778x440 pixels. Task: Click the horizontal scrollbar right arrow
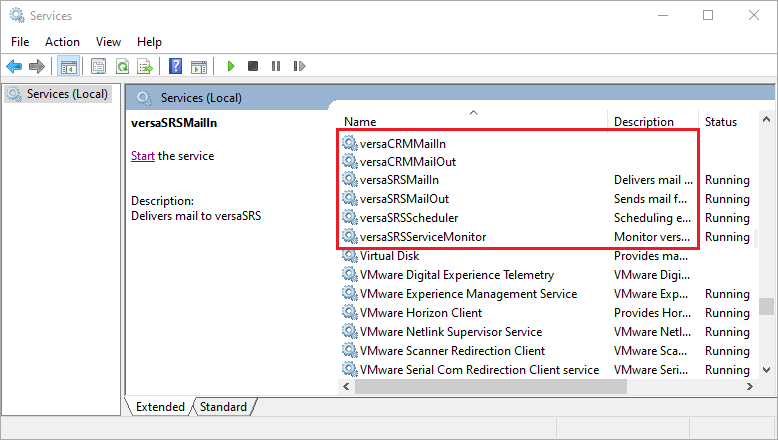pyautogui.click(x=750, y=386)
